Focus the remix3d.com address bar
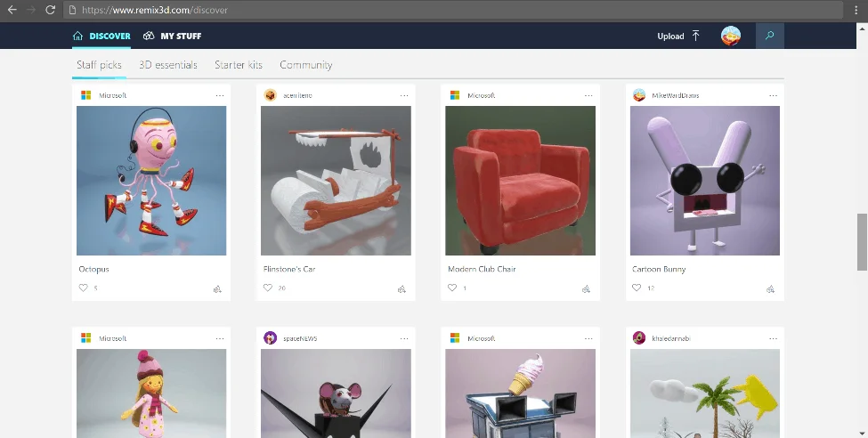This screenshot has height=438, width=868. [453, 10]
